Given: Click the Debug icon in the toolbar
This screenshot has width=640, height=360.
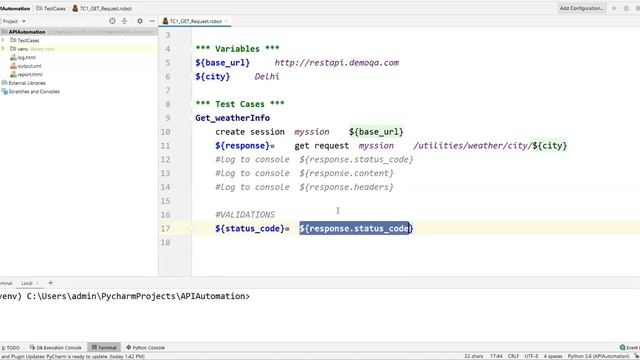Looking at the screenshot, I should click(627, 8).
